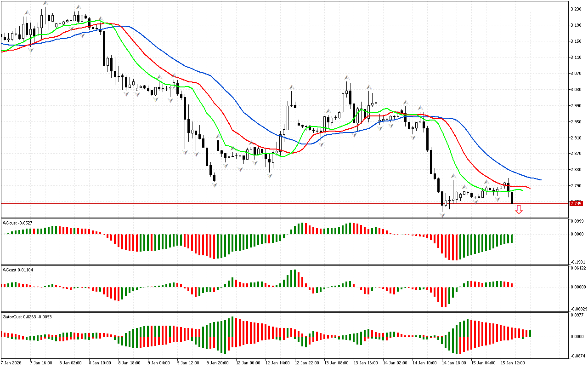Click the up fractal above the 12 Jan spike candle
Image resolution: width=588 pixels, height=368 pixels.
click(291, 86)
